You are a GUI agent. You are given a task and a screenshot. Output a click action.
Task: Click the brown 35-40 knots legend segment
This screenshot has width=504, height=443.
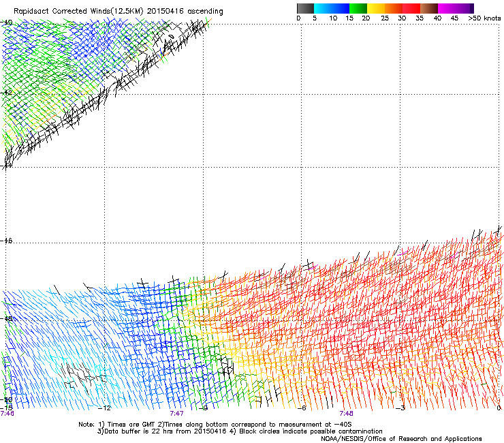pos(429,8)
